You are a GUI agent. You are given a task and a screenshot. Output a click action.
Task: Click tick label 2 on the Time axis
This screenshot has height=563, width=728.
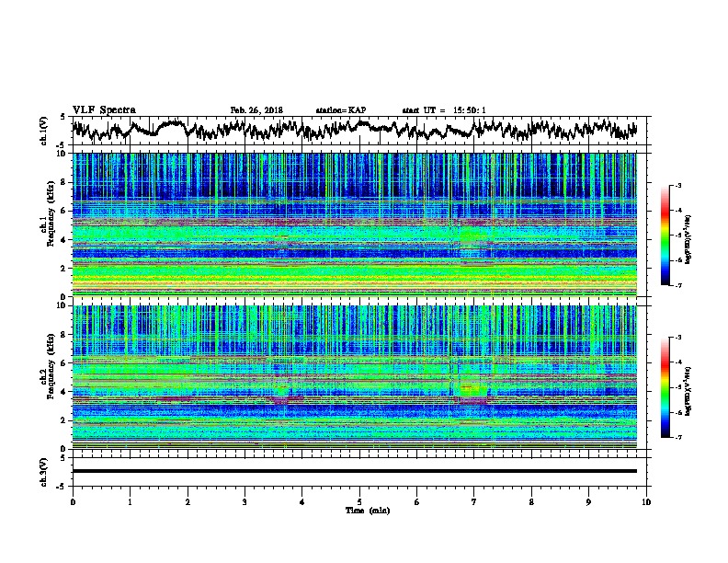coord(188,501)
